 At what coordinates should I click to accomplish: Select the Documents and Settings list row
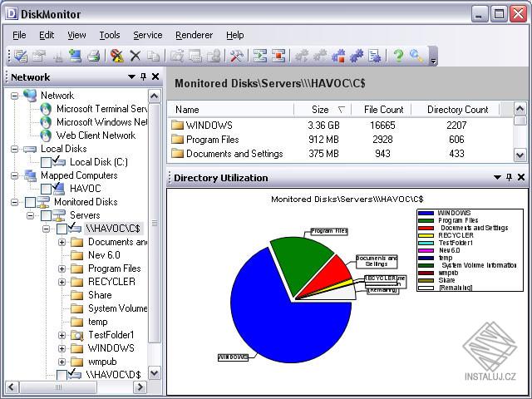(x=341, y=154)
